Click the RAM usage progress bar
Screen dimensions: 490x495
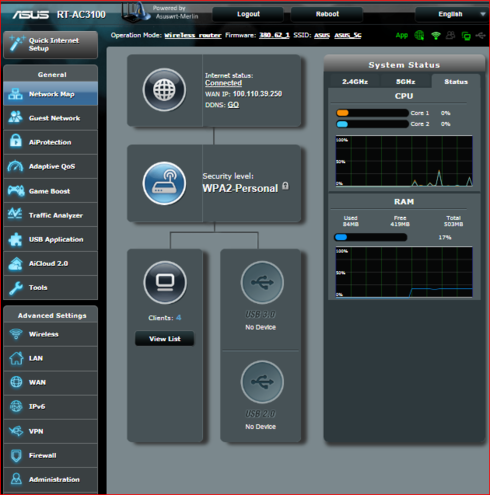(370, 237)
